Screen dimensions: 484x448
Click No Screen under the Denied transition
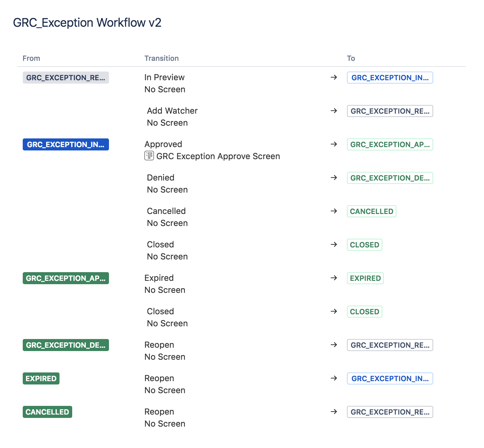point(167,190)
